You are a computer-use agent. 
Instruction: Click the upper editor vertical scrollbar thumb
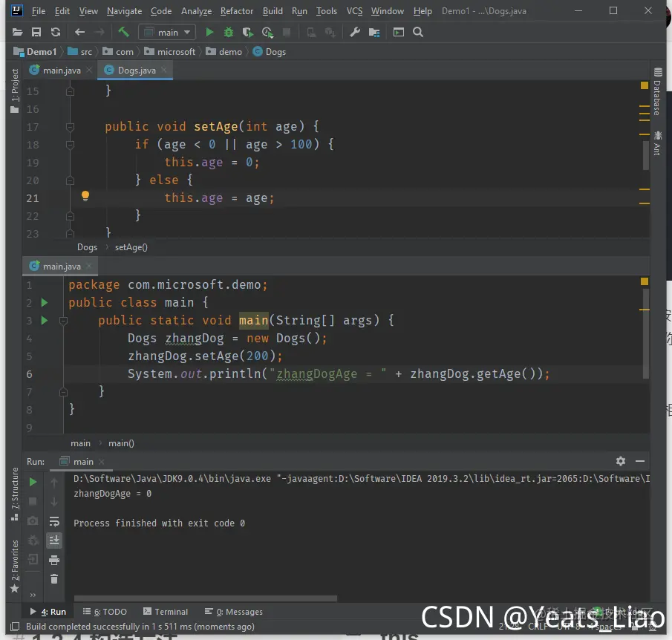pos(645,155)
